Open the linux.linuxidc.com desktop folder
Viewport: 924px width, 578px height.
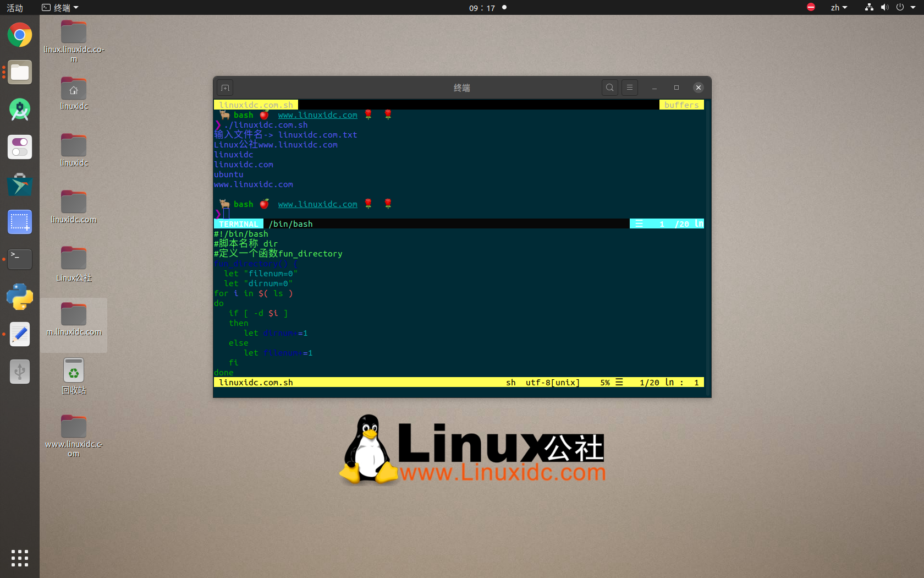(x=74, y=41)
